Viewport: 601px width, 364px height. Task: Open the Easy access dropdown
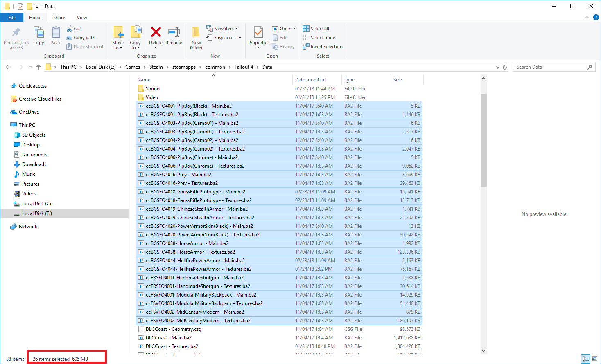tap(224, 38)
